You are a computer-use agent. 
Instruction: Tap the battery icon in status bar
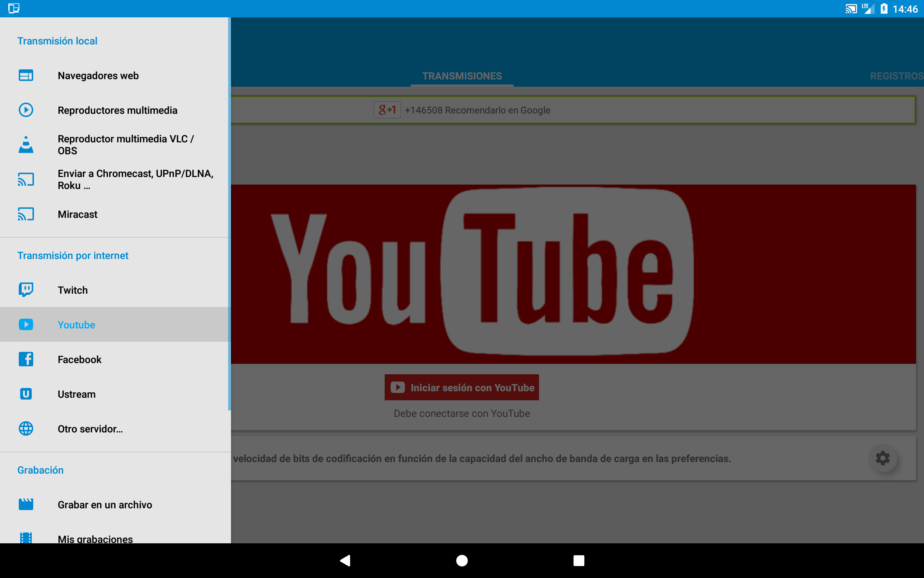point(884,8)
